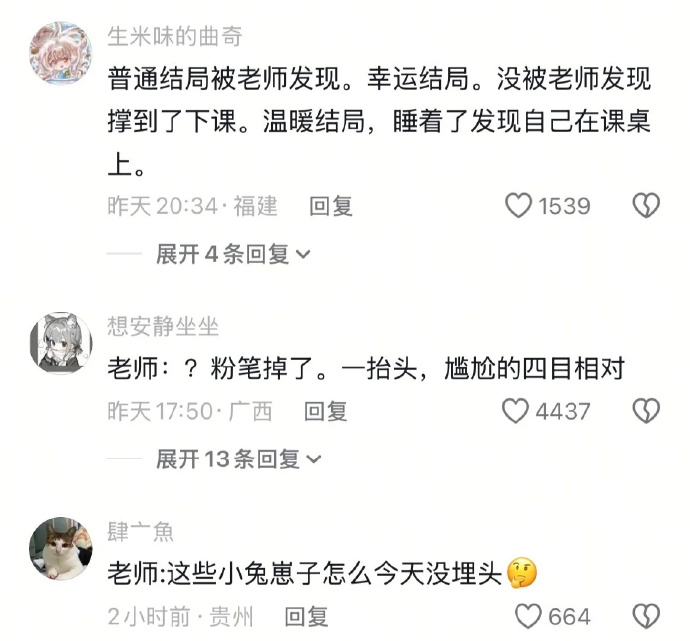The width and height of the screenshot is (690, 641).
Task: Select the comment text starting 普通结局
Action: 379,121
